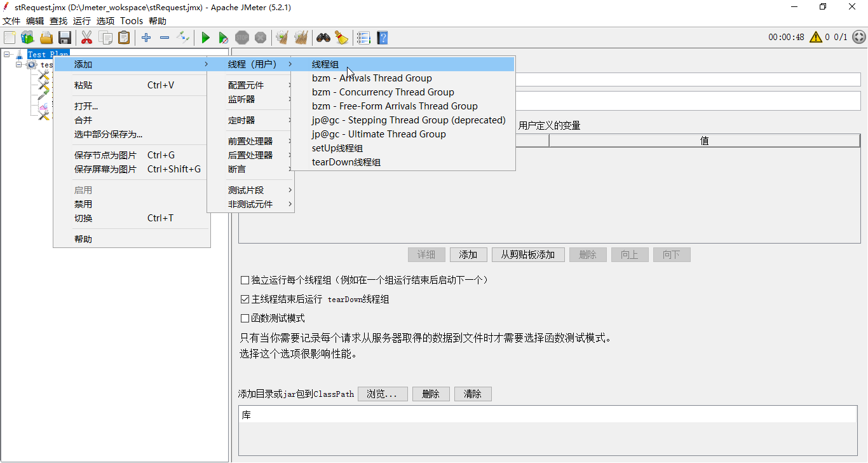Open the 文件 menu in the menu bar
The width and height of the screenshot is (868, 463).
[11, 21]
